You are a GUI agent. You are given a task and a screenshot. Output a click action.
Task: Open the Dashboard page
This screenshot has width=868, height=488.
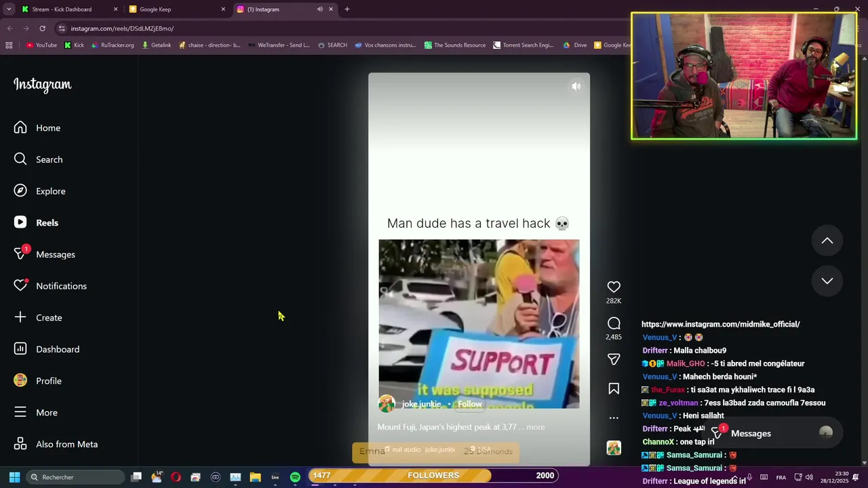click(47, 349)
